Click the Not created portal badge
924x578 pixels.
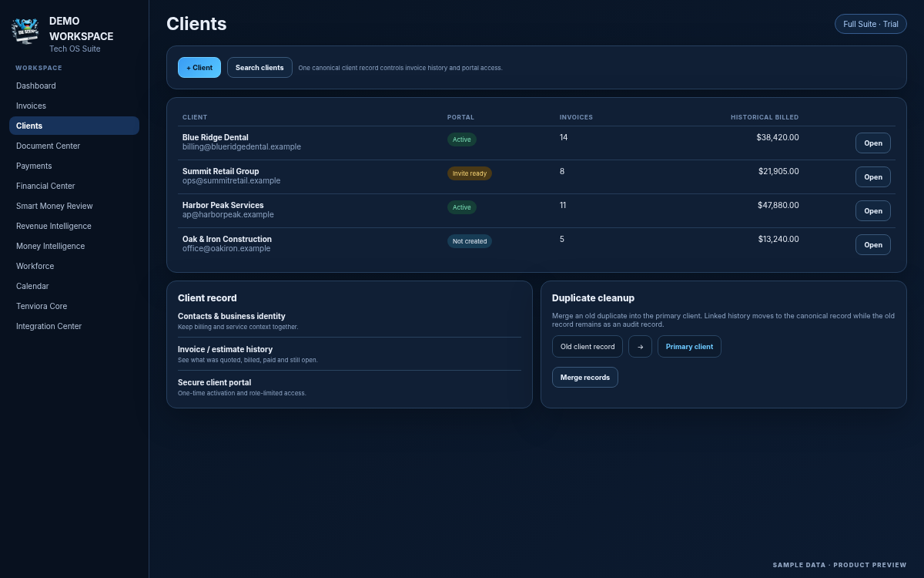[x=470, y=241]
